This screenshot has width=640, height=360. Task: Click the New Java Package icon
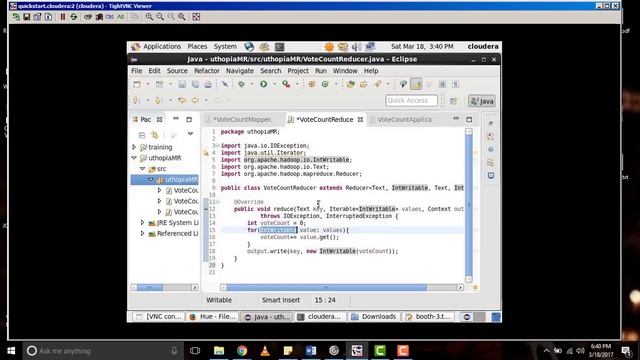(x=312, y=84)
